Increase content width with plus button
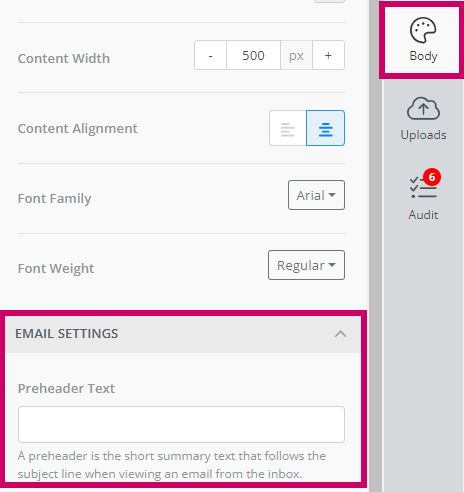464x492 pixels. point(328,55)
